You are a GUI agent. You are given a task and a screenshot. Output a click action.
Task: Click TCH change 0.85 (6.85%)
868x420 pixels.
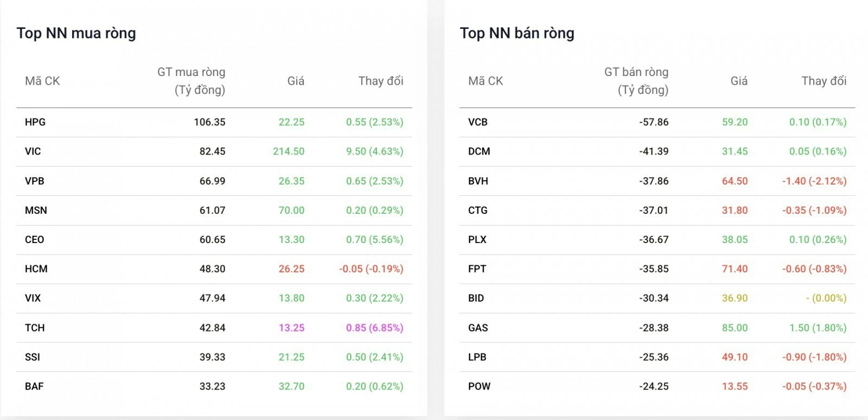[375, 328]
